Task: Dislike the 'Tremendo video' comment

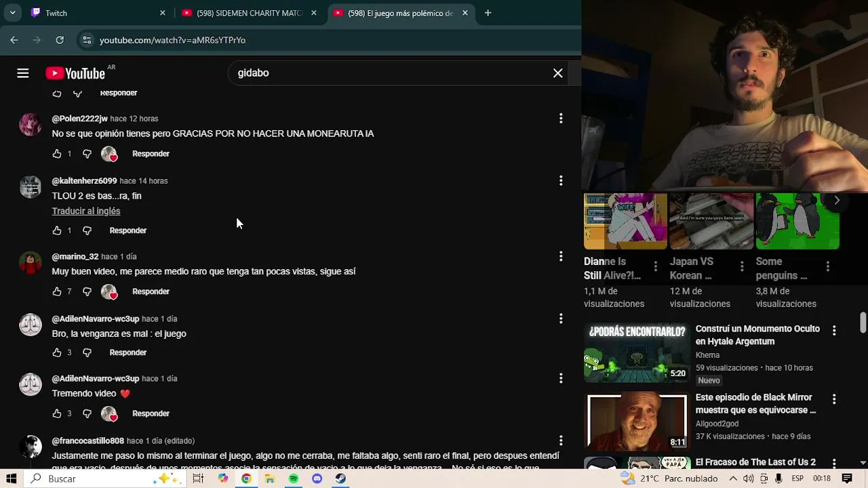Action: (x=87, y=413)
